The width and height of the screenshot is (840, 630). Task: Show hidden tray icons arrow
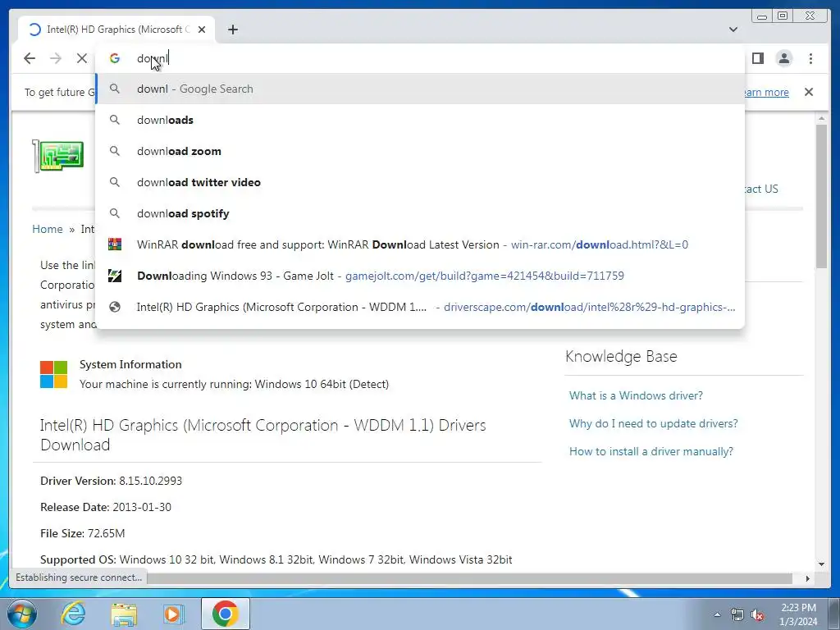click(717, 615)
